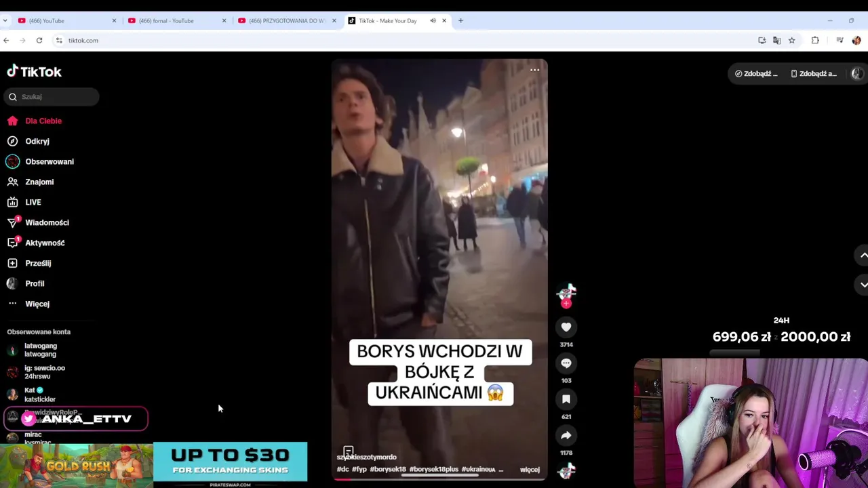This screenshot has height=488, width=868.
Task: Close the TikTok tab
Action: point(444,20)
